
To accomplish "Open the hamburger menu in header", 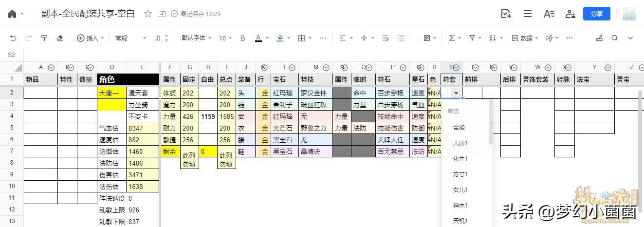I will (x=528, y=14).
